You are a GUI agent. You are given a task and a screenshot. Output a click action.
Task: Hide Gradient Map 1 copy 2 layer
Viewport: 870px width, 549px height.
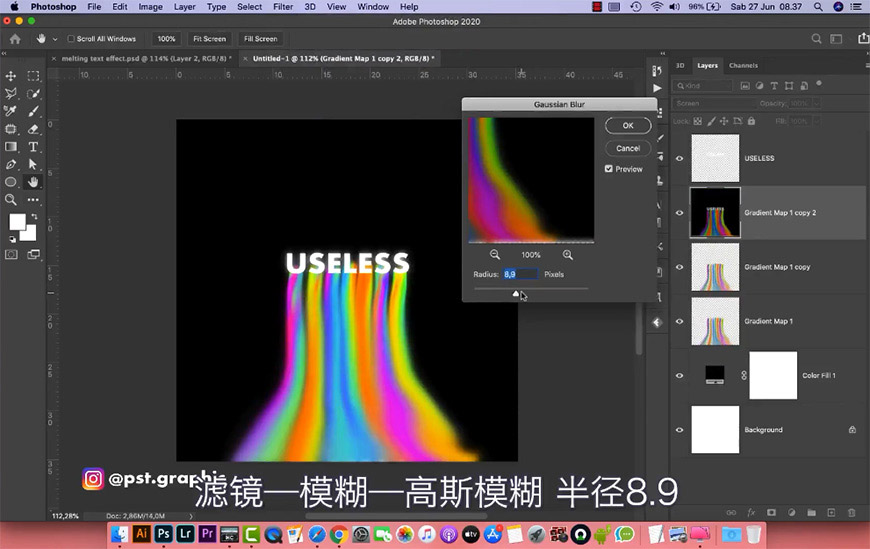[680, 213]
